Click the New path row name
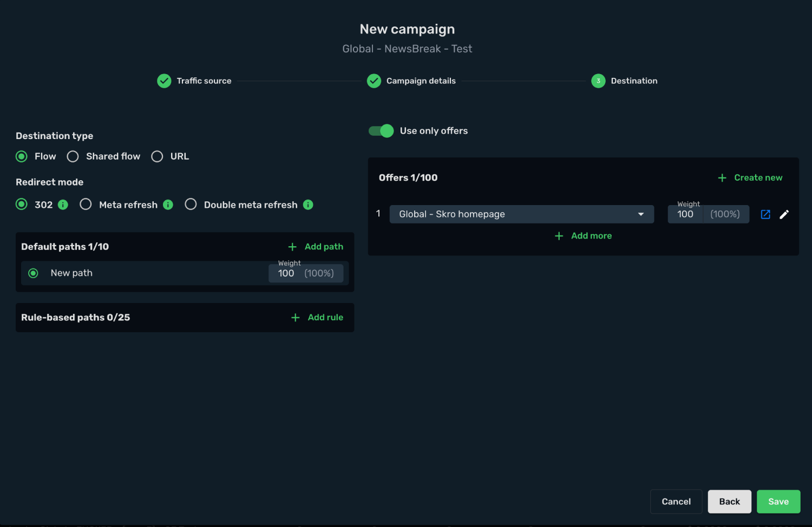Viewport: 812px width, 527px height. pyautogui.click(x=71, y=273)
